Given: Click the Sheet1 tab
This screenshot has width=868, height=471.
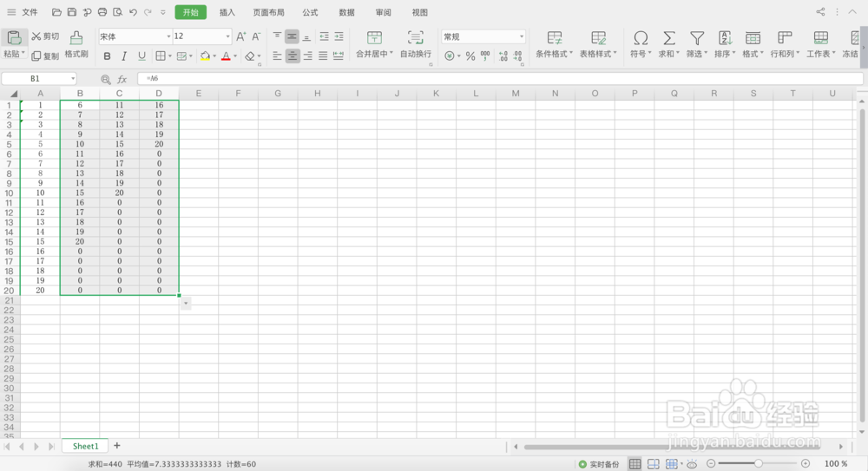Looking at the screenshot, I should [85, 446].
